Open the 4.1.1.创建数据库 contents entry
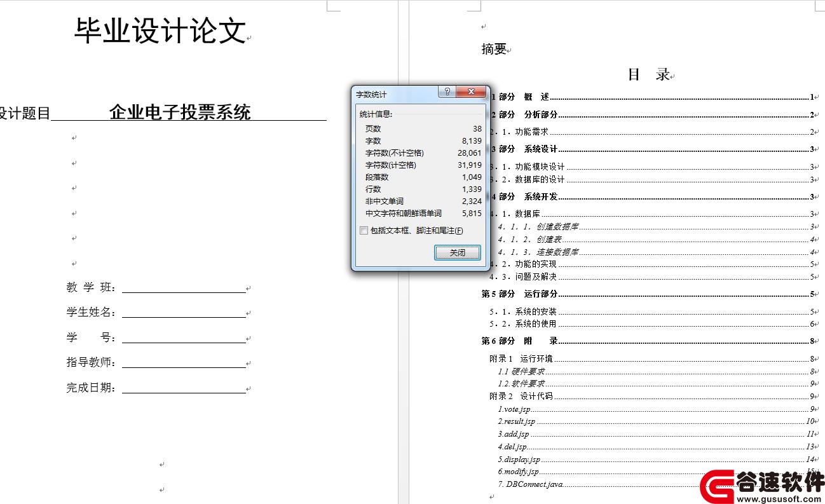This screenshot has width=825, height=504. [656, 227]
